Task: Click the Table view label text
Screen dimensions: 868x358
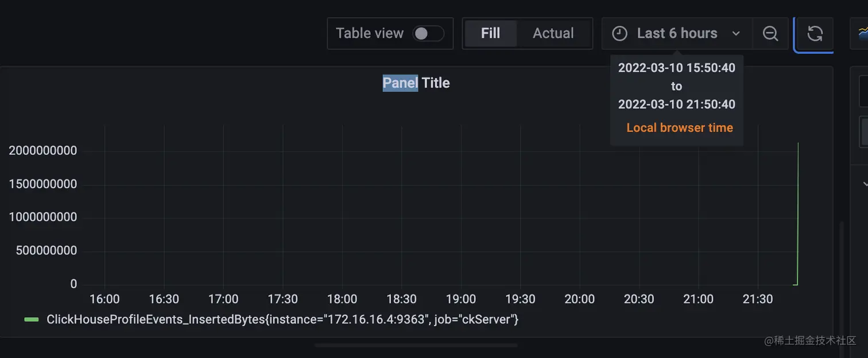Action: 369,33
